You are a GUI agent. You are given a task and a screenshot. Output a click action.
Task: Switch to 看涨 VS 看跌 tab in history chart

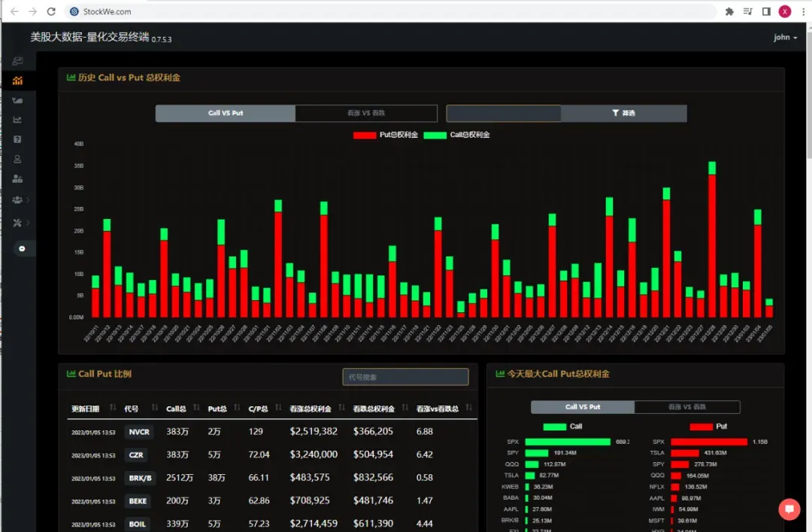pyautogui.click(x=366, y=113)
